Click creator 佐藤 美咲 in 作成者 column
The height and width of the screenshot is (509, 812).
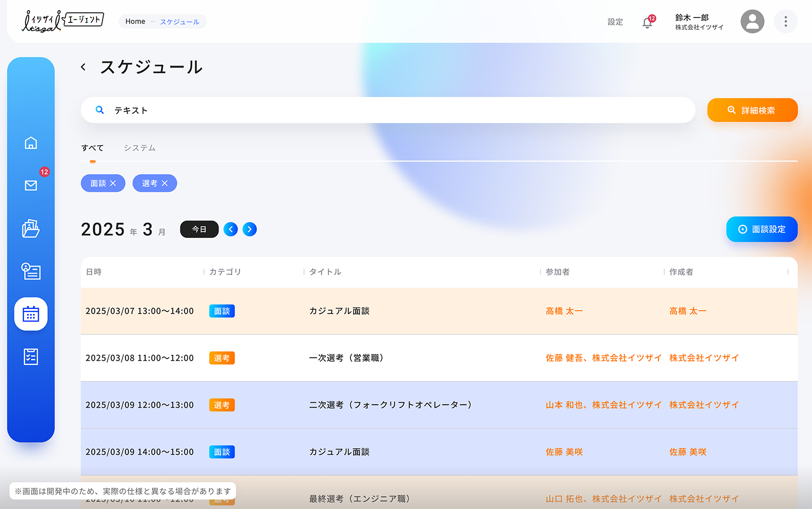pos(688,452)
